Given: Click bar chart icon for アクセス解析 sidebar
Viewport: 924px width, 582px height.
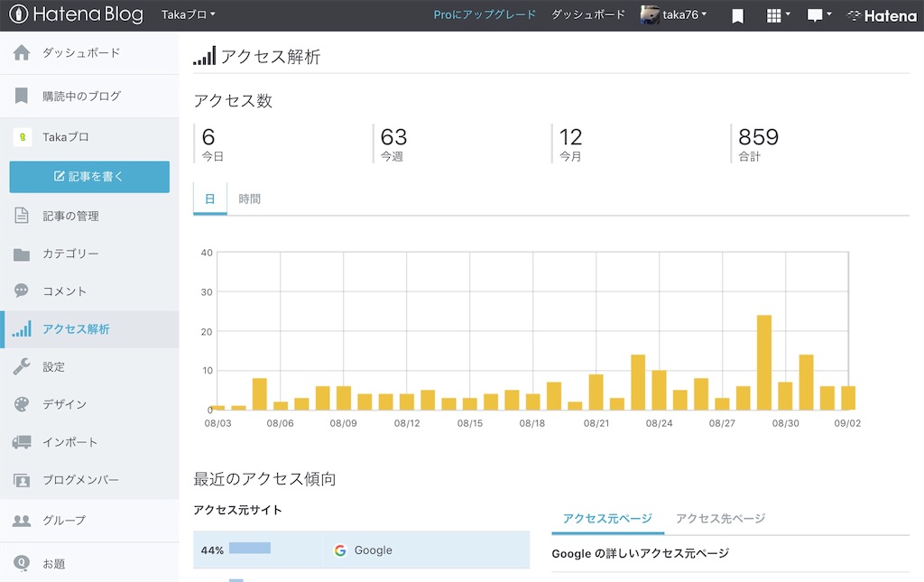Looking at the screenshot, I should pyautogui.click(x=22, y=328).
